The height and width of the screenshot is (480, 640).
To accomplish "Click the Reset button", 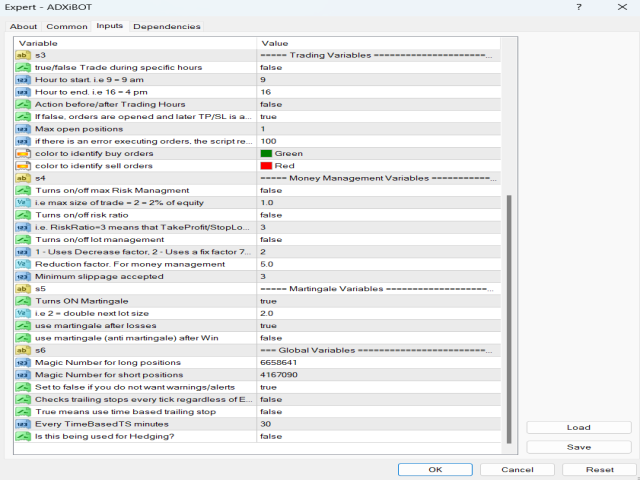I will click(x=600, y=469).
